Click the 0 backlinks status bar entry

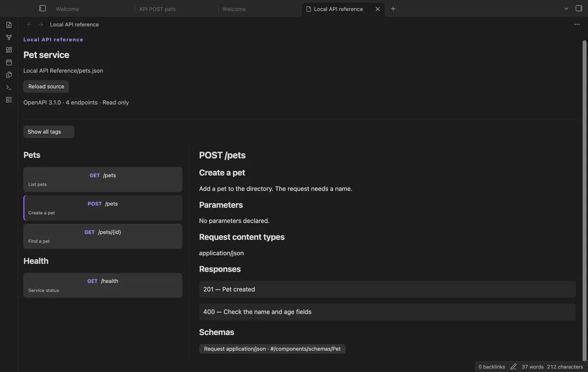tap(491, 367)
